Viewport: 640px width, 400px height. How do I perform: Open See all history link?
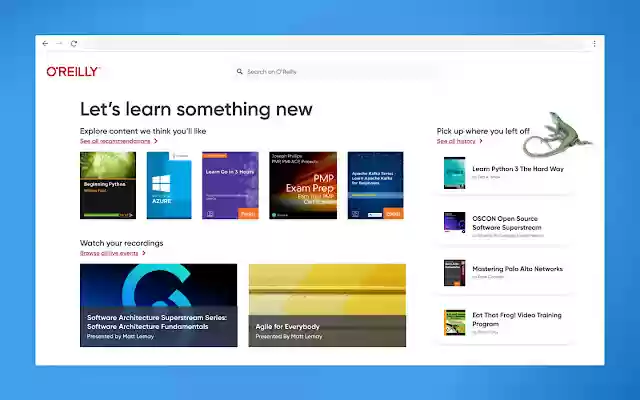tap(456, 141)
